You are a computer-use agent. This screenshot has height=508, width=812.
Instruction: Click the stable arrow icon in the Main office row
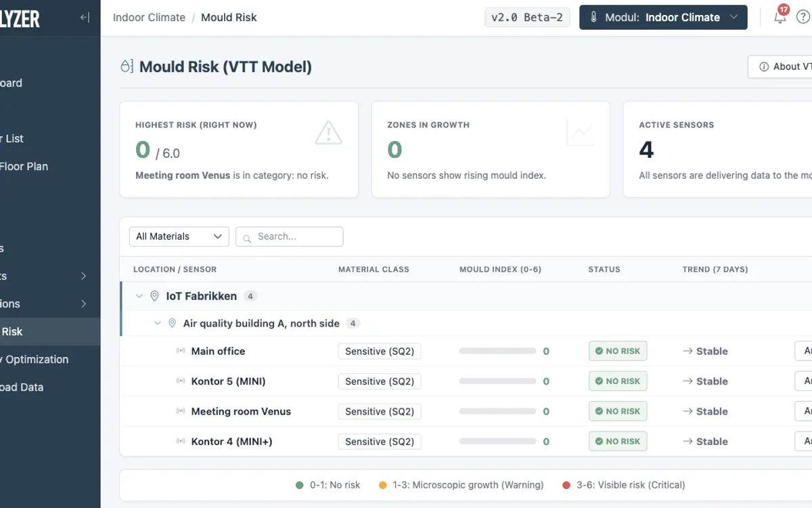[x=687, y=351]
